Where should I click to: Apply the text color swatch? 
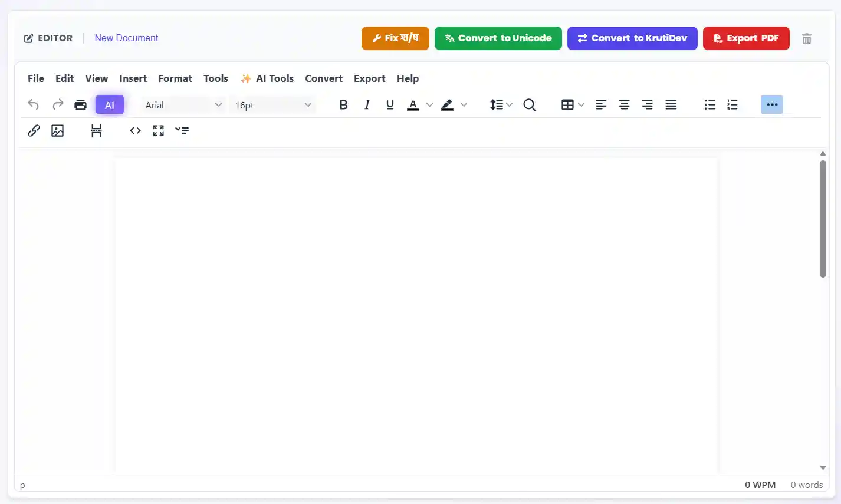pyautogui.click(x=413, y=105)
